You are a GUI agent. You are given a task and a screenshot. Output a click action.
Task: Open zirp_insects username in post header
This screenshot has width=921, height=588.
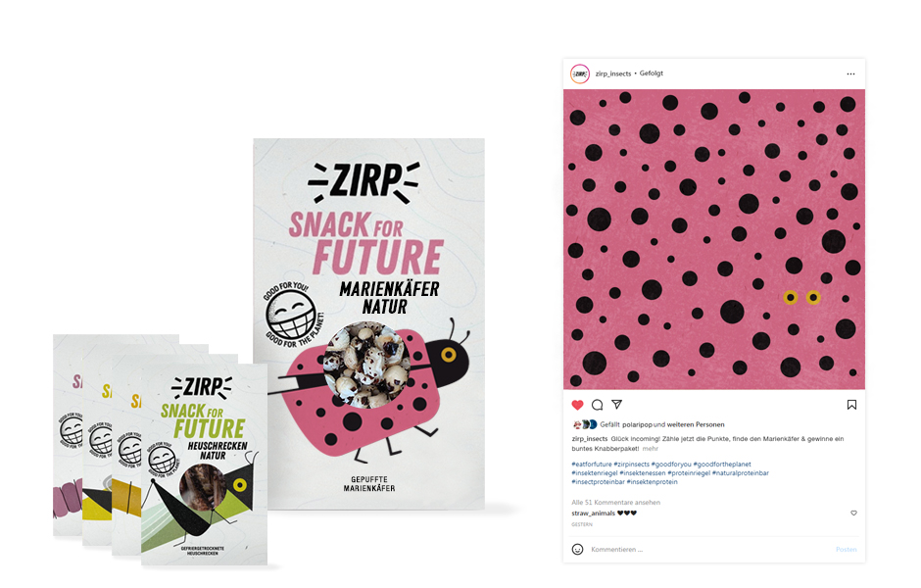(612, 74)
